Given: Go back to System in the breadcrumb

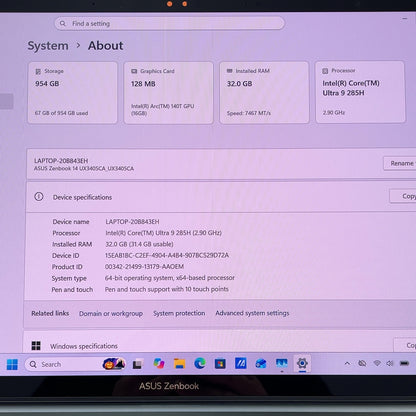Looking at the screenshot, I should (48, 46).
